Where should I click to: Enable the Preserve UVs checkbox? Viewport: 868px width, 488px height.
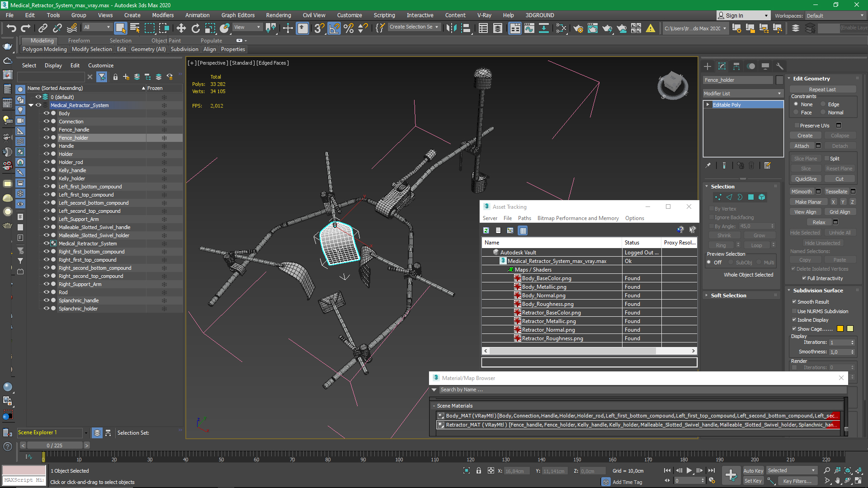(x=797, y=126)
